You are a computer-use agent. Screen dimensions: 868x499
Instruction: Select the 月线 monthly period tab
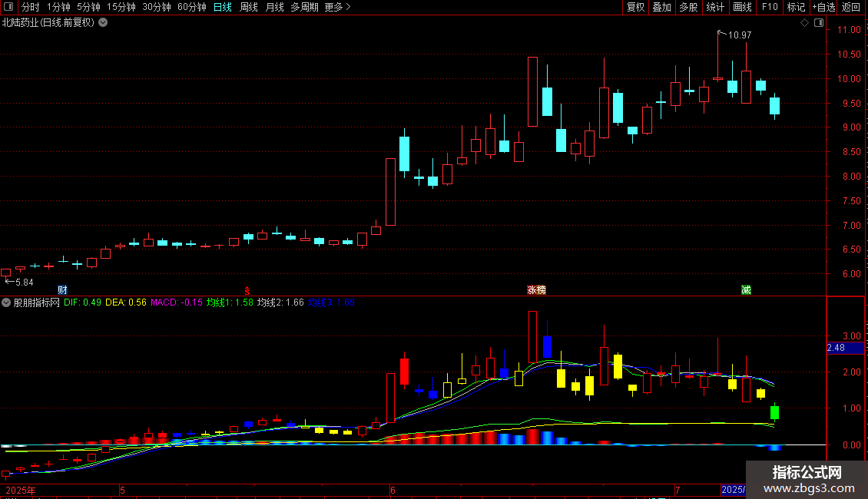coord(274,7)
